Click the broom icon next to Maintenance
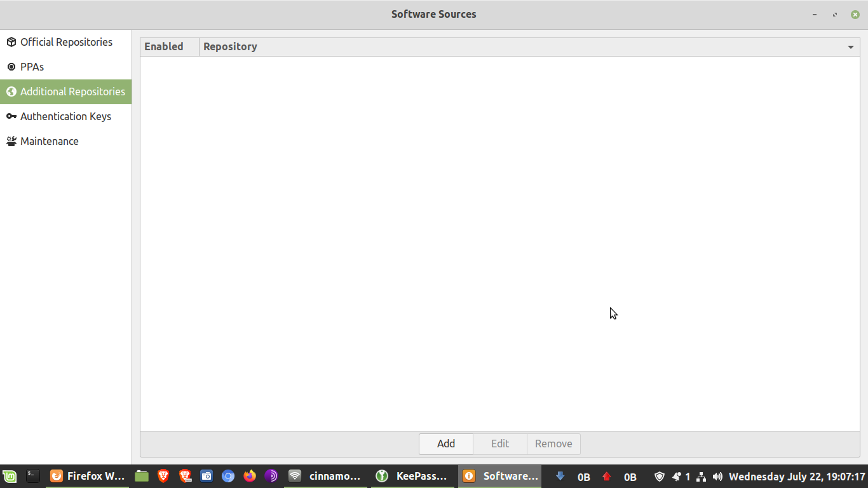Image resolution: width=868 pixels, height=488 pixels. (11, 140)
